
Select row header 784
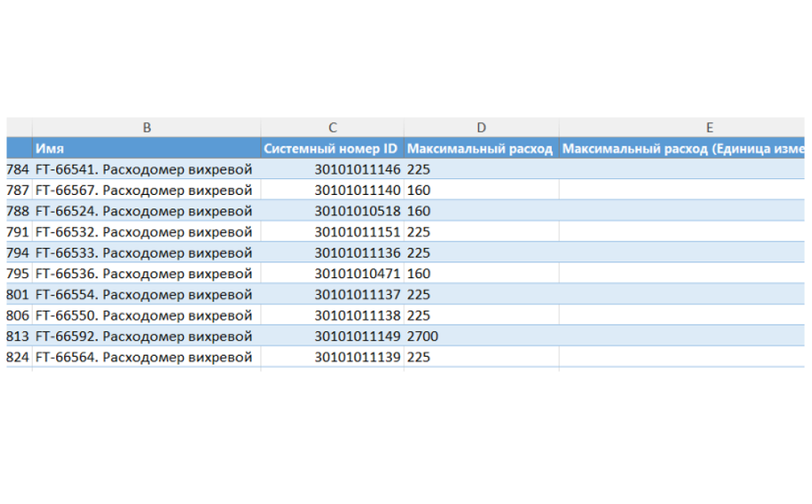[19, 170]
